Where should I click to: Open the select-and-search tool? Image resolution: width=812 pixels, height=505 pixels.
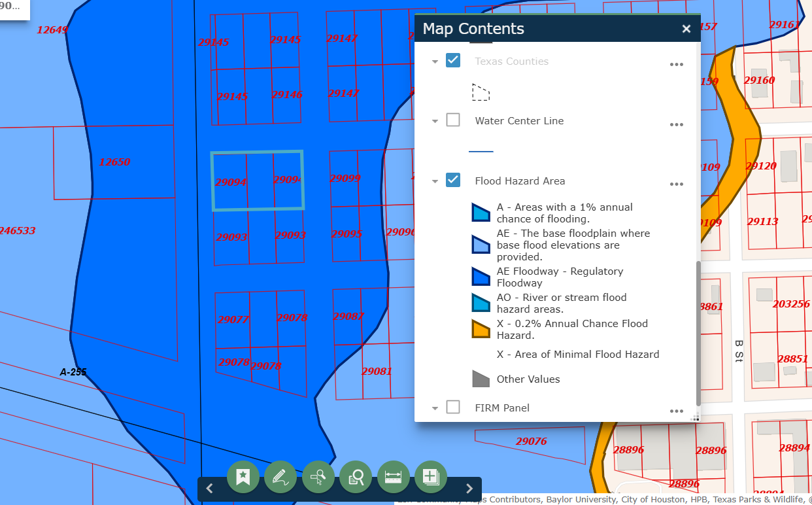pos(318,477)
